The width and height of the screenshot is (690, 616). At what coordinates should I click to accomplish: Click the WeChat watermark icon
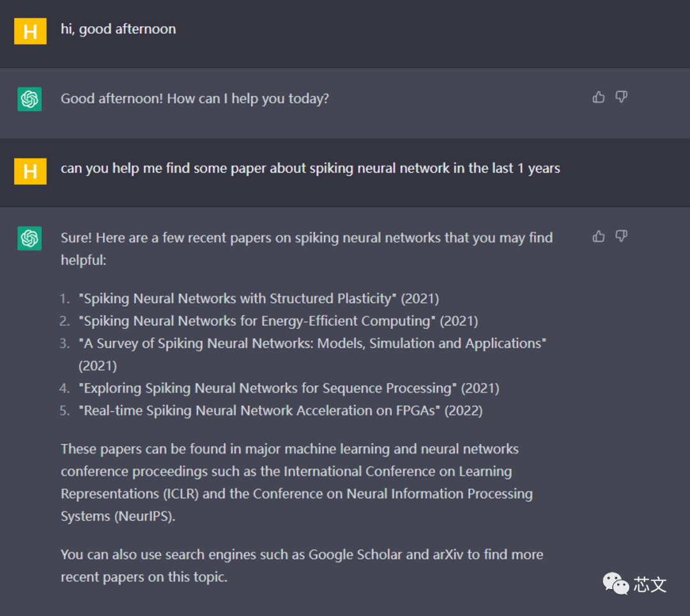pos(616,583)
